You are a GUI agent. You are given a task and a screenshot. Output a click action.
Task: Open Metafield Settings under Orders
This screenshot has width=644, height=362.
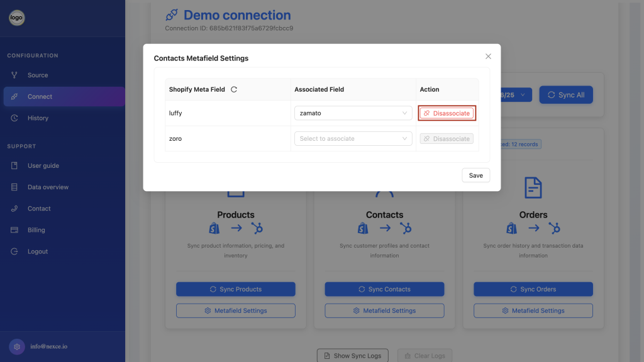click(533, 310)
